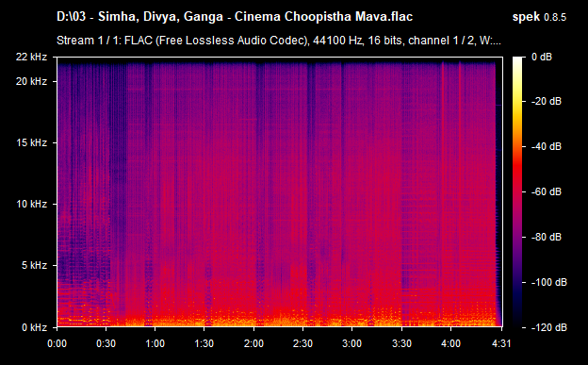
Task: Select the 22 kHz frequency axis label
Action: 31,57
